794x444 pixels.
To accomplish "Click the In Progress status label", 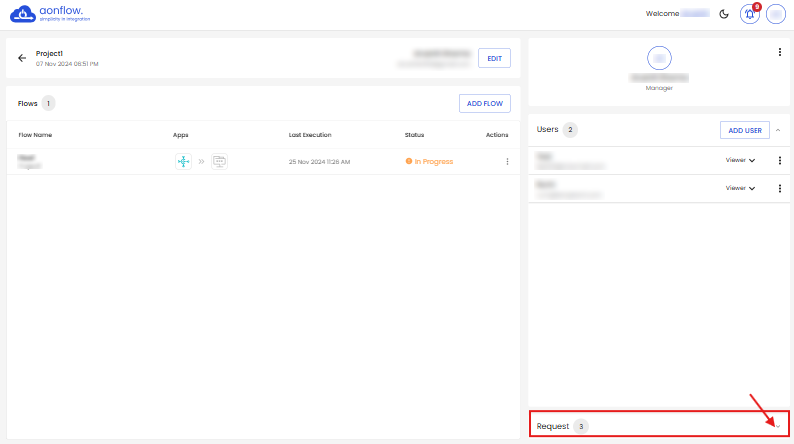I will click(x=429, y=161).
